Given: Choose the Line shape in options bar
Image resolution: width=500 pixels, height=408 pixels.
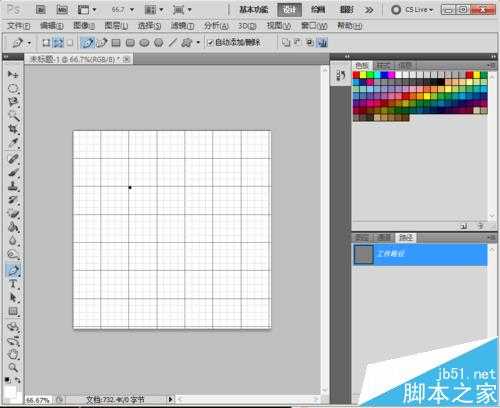Looking at the screenshot, I should pyautogui.click(x=172, y=43).
